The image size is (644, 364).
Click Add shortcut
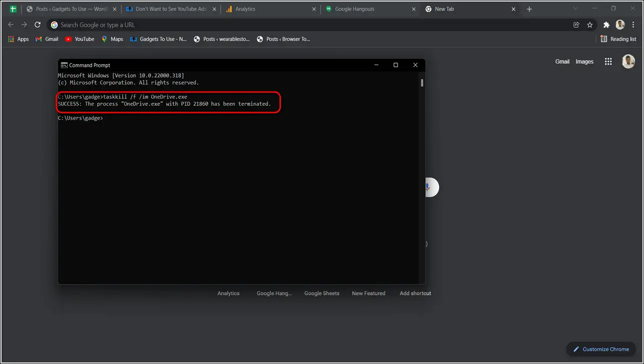point(415,293)
